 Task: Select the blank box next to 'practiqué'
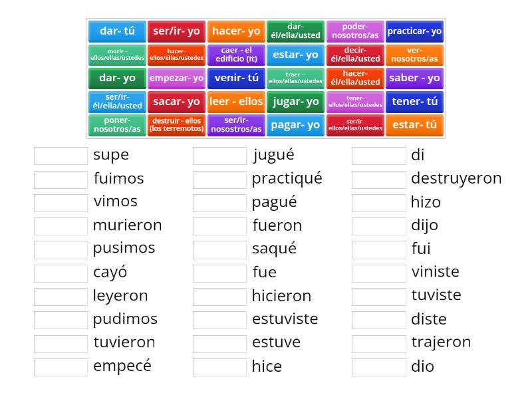tap(219, 179)
